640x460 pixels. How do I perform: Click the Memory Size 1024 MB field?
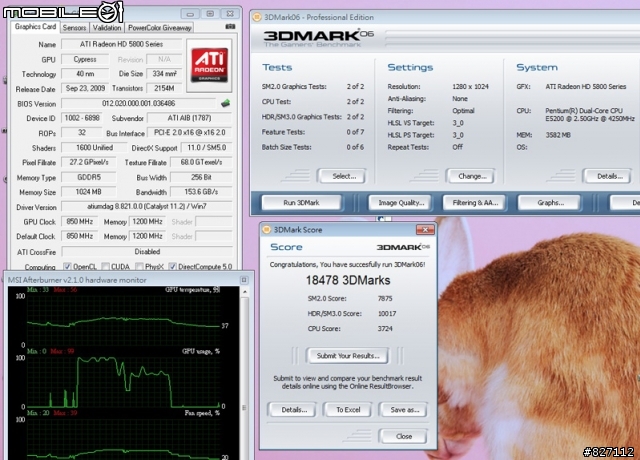pos(88,192)
